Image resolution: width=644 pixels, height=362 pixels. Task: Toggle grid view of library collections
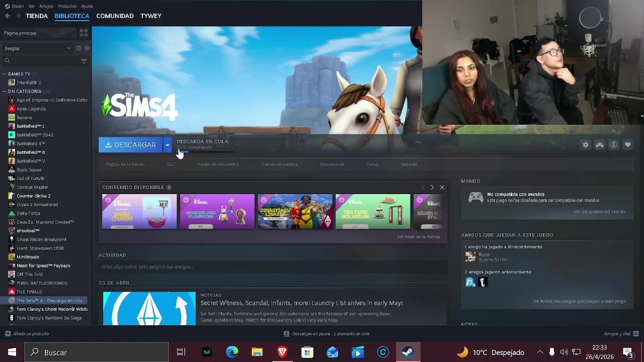[84, 33]
